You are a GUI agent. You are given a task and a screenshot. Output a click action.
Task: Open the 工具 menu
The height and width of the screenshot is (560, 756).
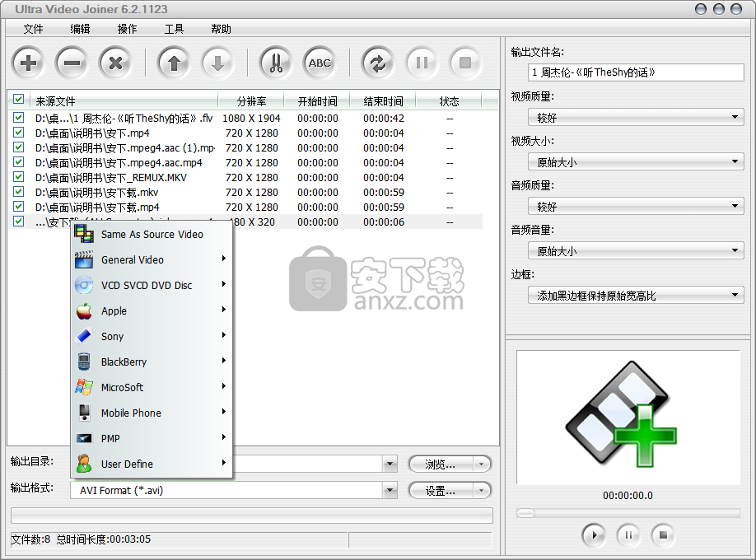tap(174, 29)
